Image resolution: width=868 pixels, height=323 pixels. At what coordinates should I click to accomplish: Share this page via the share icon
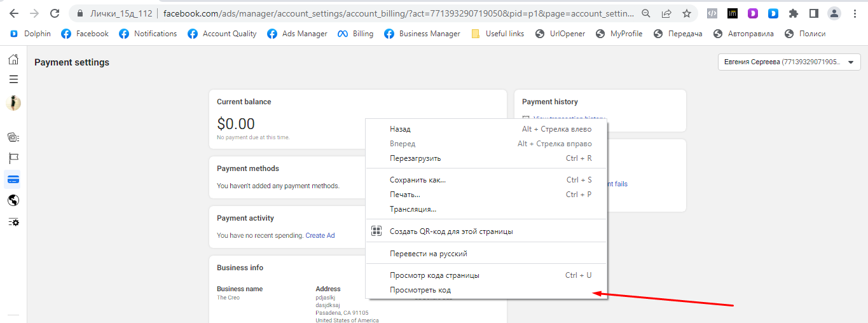(x=666, y=13)
